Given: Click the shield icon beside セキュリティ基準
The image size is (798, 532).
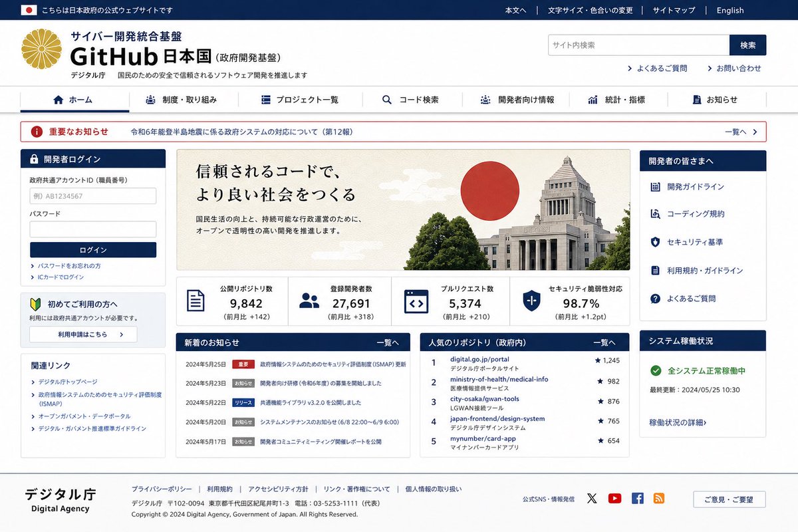Looking at the screenshot, I should [x=655, y=242].
